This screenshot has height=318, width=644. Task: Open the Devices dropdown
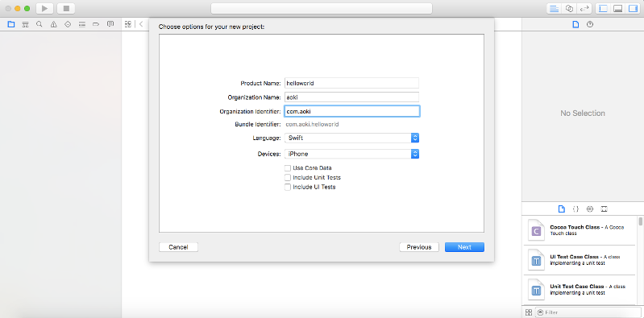pos(351,154)
